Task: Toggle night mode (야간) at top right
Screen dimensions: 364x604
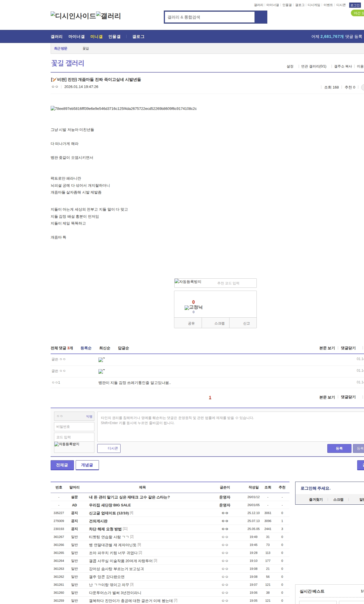Action: (x=358, y=13)
